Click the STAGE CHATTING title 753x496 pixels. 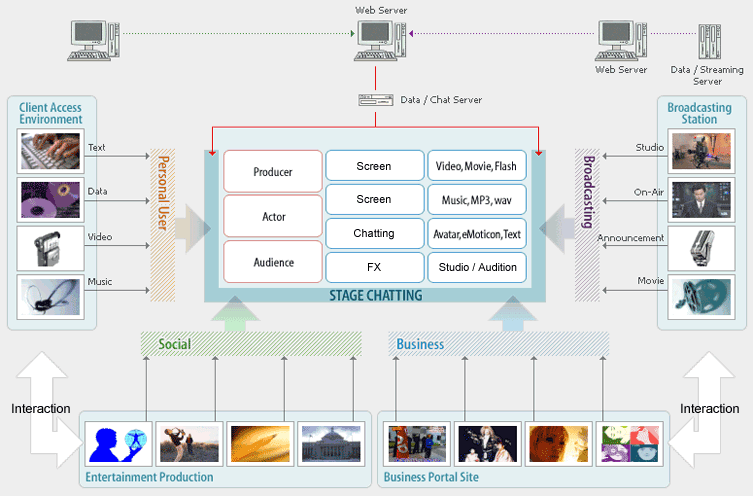point(376,295)
